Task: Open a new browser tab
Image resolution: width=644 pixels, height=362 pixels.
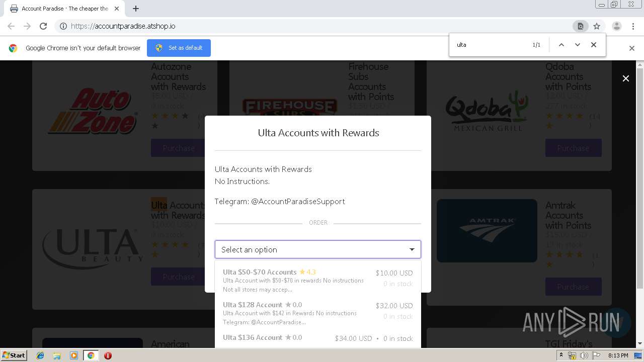Action: coord(136,9)
